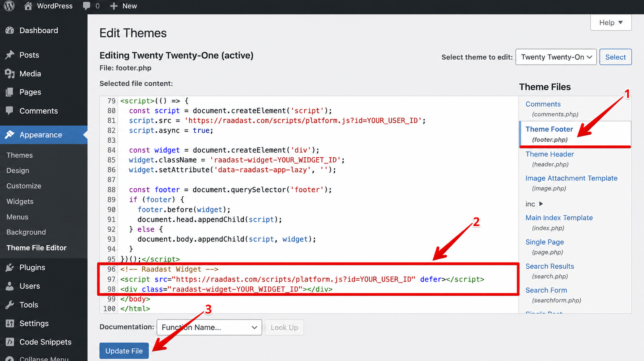This screenshot has width=644, height=361.
Task: Click the WordPress logo icon
Action: [9, 6]
